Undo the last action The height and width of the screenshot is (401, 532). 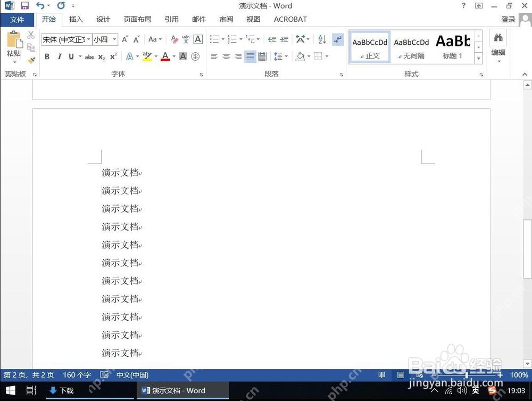(x=40, y=5)
